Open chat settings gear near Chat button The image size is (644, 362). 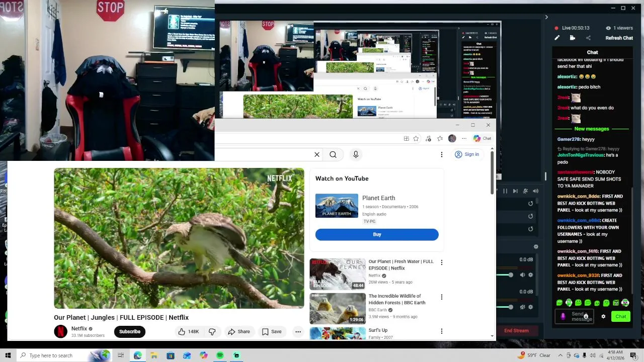pos(603,316)
